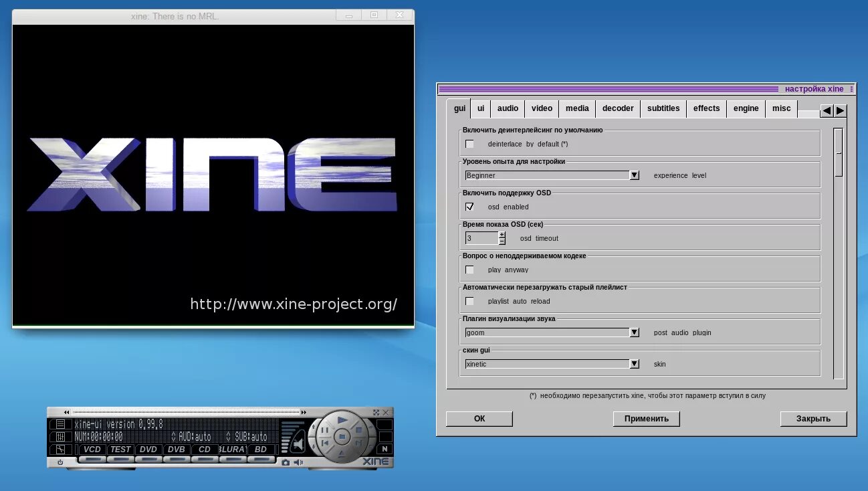
Task: Switch to the video tab
Action: 542,108
